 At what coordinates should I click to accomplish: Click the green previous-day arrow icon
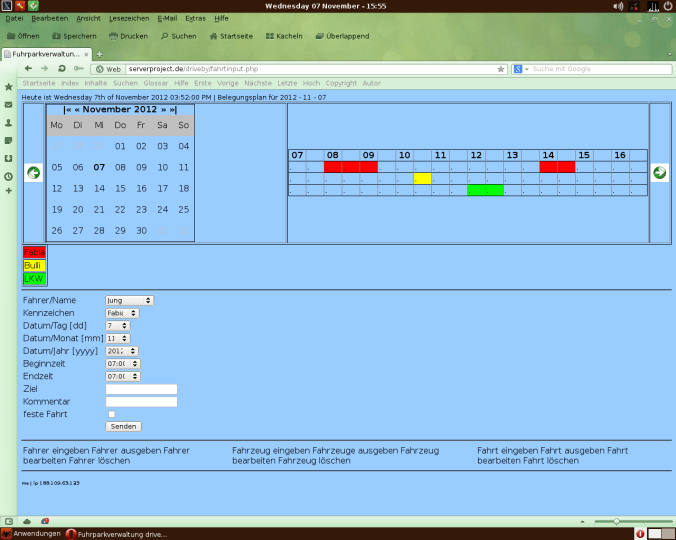click(x=33, y=173)
